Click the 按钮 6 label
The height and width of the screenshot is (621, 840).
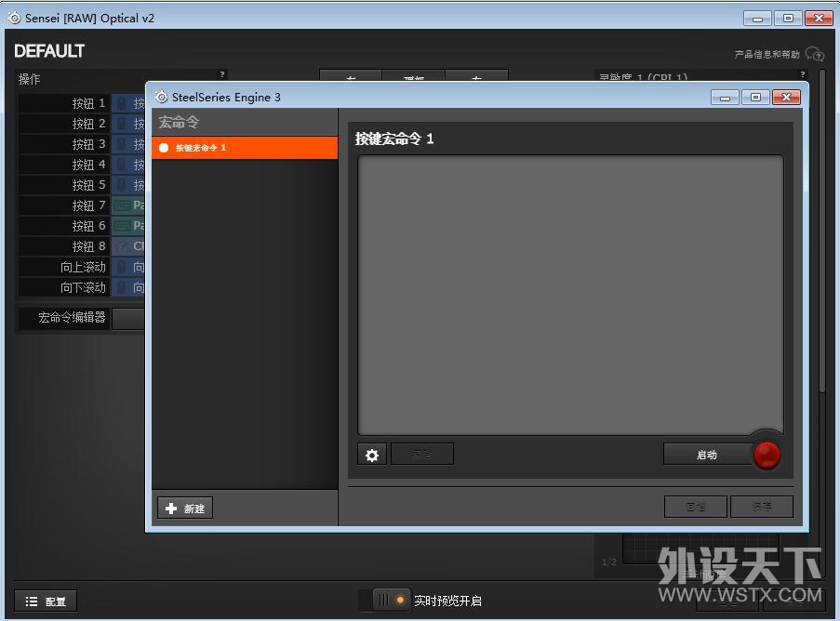(88, 226)
